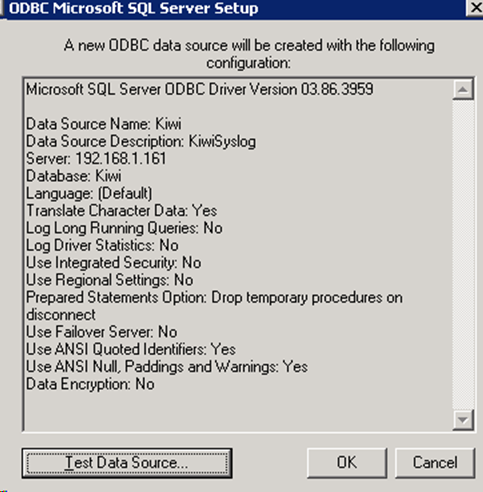Screen dimensions: 483x492
Task: Click the Use Integrated Security: No line
Action: click(114, 263)
